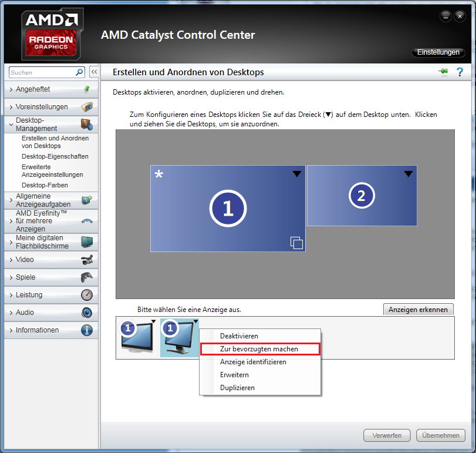476x453 pixels.
Task: Open Desktop-Farben page
Action: 45,185
